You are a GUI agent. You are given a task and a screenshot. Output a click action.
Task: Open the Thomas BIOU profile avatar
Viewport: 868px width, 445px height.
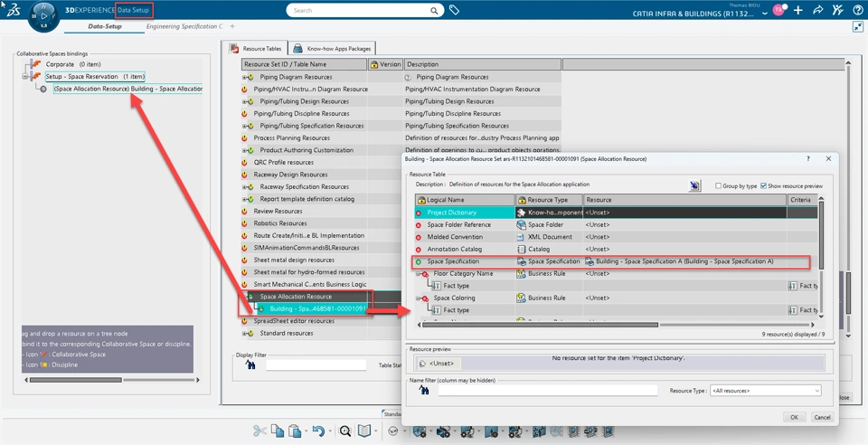click(778, 10)
